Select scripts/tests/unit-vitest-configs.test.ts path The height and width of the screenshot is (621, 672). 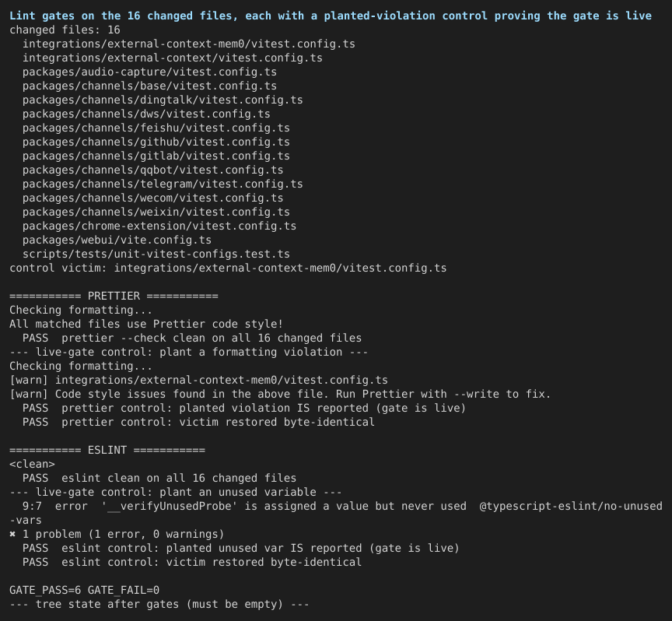(156, 254)
